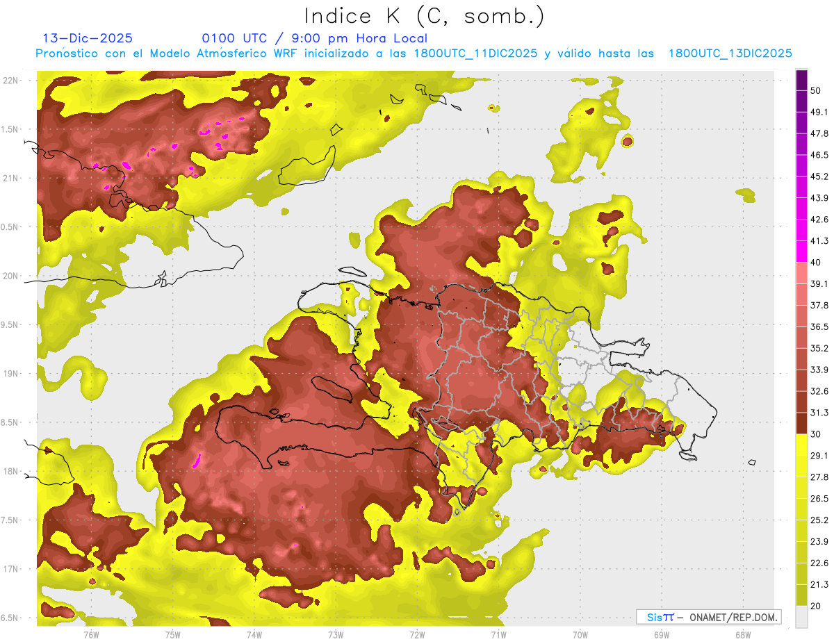Click the colorbar value '32.6'
834x644 pixels.
click(819, 392)
